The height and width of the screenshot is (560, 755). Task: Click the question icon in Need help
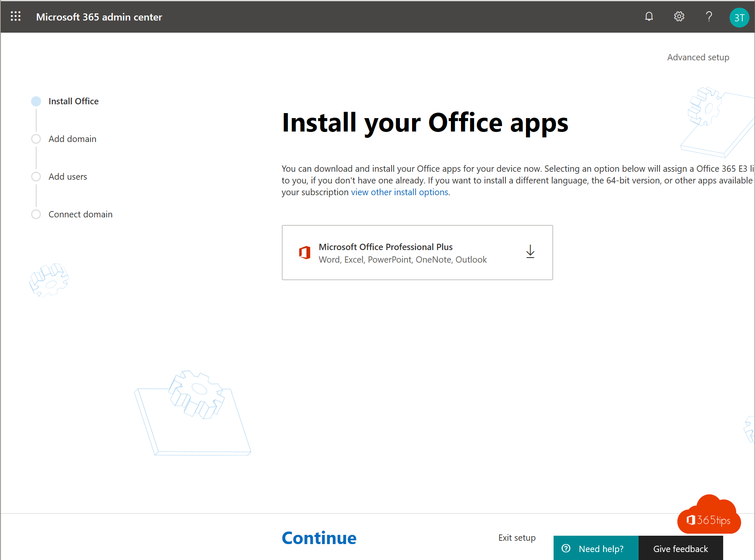566,548
